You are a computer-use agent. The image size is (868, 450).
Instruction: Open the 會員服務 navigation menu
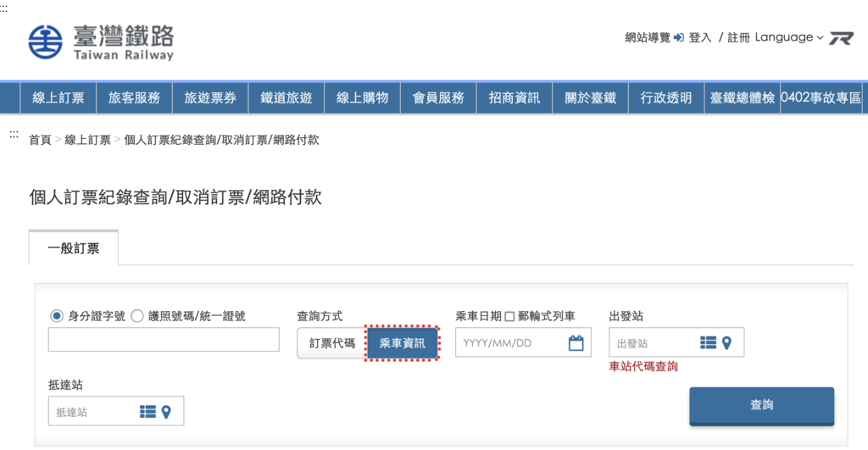pyautogui.click(x=438, y=98)
